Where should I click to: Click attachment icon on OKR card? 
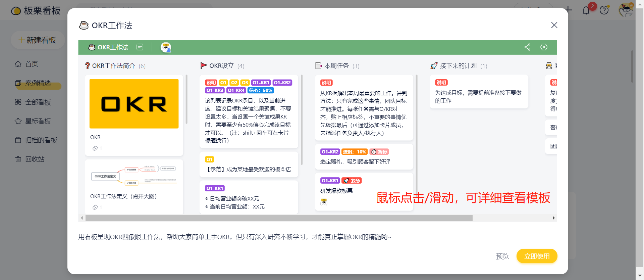95,148
